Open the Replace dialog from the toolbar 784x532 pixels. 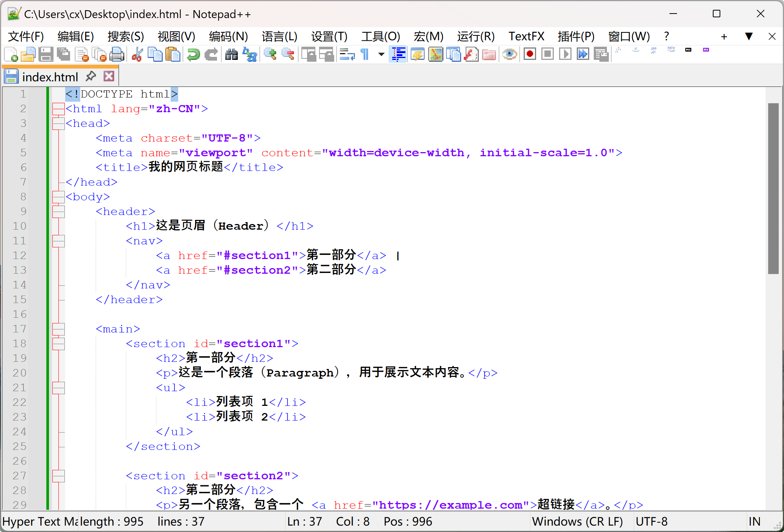[250, 54]
